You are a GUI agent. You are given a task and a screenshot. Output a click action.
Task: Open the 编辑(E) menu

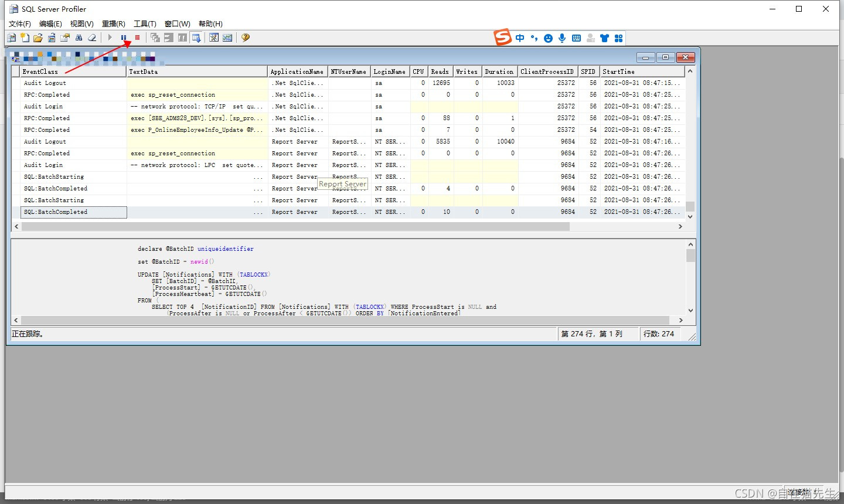(50, 24)
